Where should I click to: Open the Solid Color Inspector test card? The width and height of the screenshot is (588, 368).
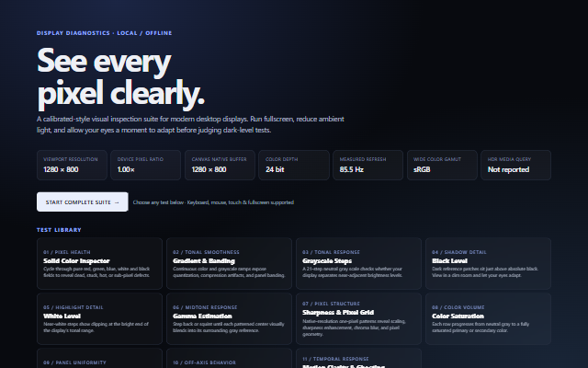pyautogui.click(x=100, y=264)
